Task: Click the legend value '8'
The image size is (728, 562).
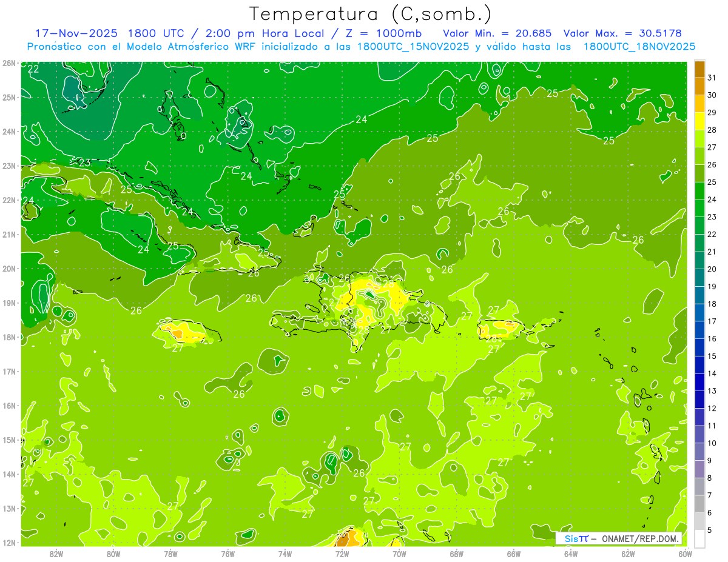Action: point(710,478)
